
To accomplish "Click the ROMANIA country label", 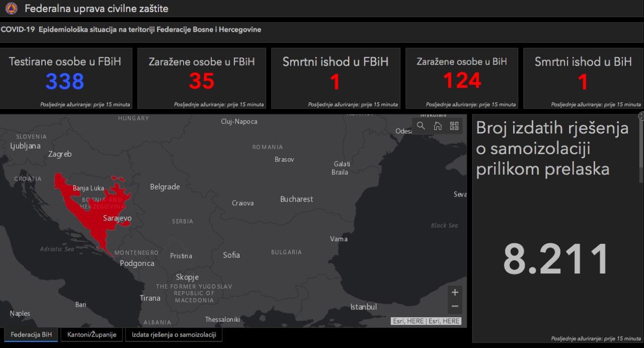I will point(268,147).
